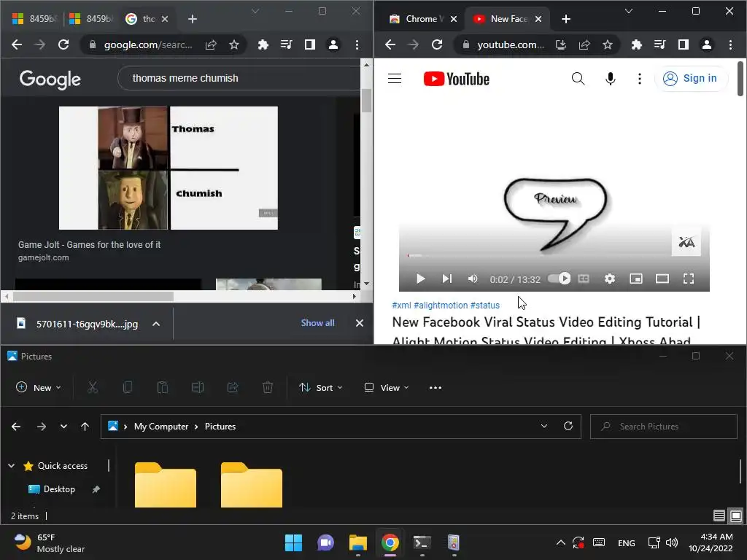The image size is (747, 560).
Task: Switch to large thumbnails view in Explorer
Action: (736, 516)
